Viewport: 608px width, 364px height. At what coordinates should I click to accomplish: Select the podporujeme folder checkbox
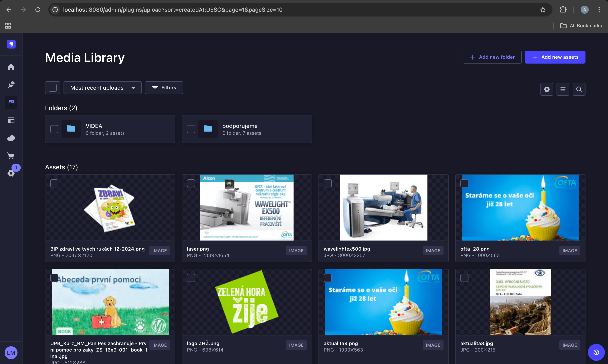(x=191, y=129)
